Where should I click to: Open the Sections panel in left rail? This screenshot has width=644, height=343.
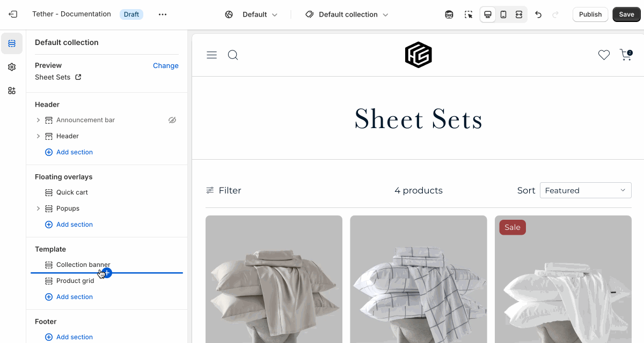[12, 43]
